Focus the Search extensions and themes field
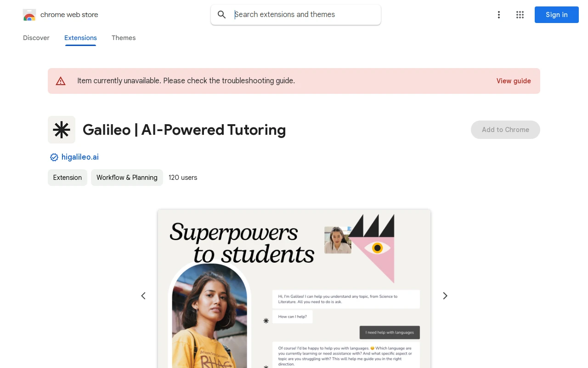Viewport: 588px width, 368px height. (296, 15)
